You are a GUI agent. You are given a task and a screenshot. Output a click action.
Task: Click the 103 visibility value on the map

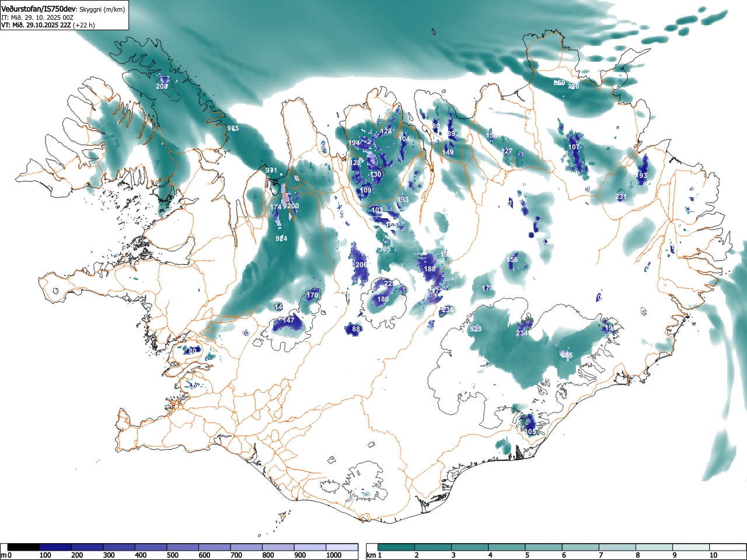pyautogui.click(x=377, y=211)
